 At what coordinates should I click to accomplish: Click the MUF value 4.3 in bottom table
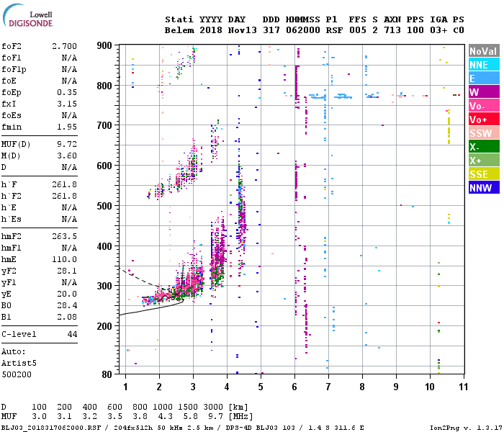[x=165, y=417]
